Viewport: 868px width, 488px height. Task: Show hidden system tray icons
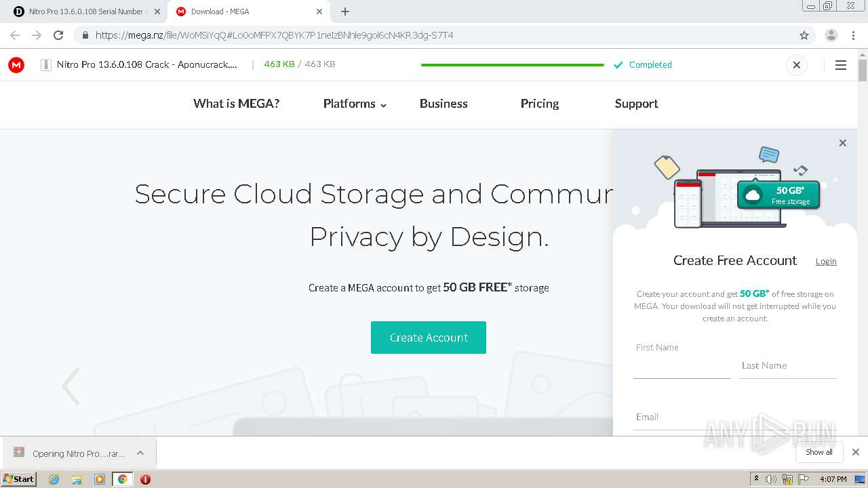(756, 479)
